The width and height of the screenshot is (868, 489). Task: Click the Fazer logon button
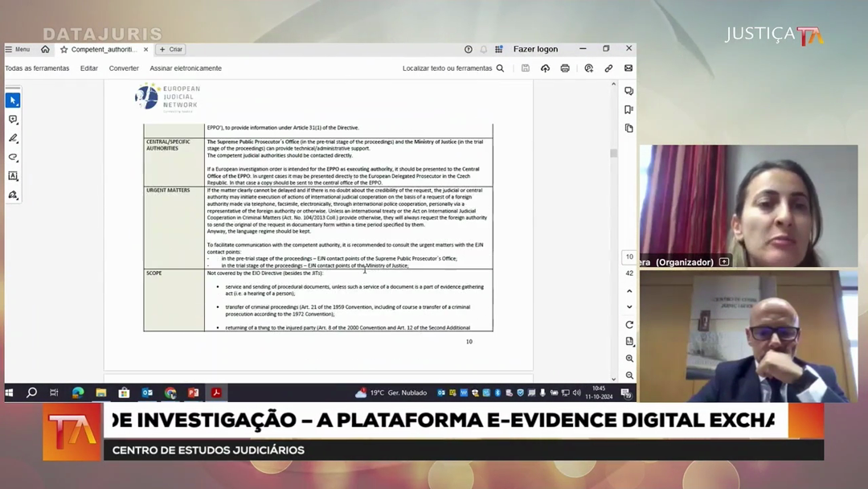(535, 49)
